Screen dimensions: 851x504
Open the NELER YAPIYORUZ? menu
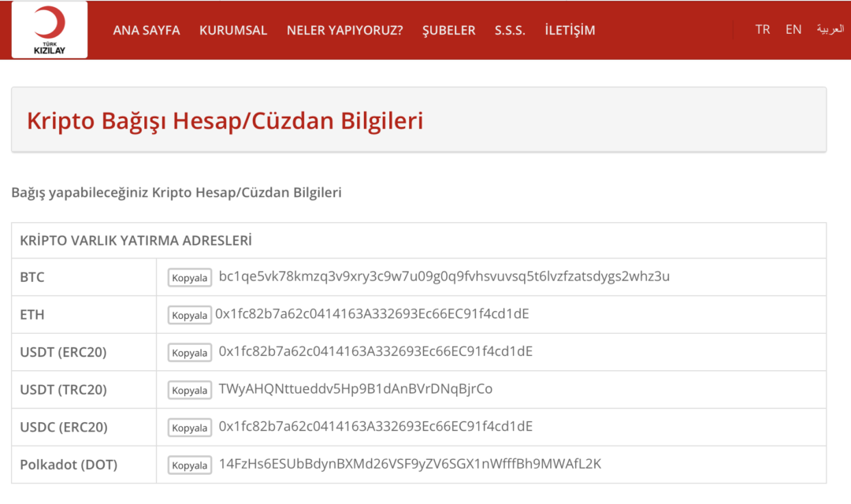344,31
